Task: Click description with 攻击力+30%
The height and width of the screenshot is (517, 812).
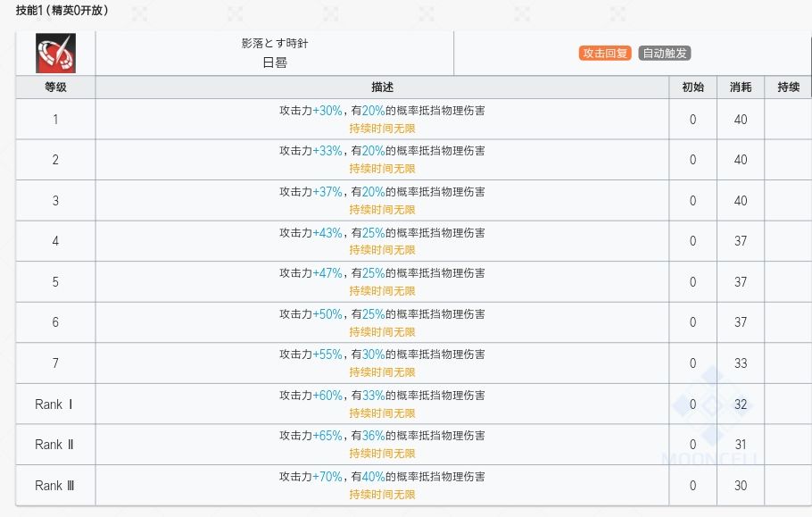Action: (382, 111)
